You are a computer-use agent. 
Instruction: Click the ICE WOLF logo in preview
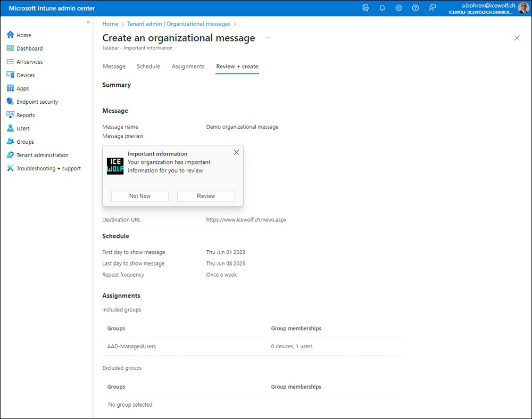(115, 166)
